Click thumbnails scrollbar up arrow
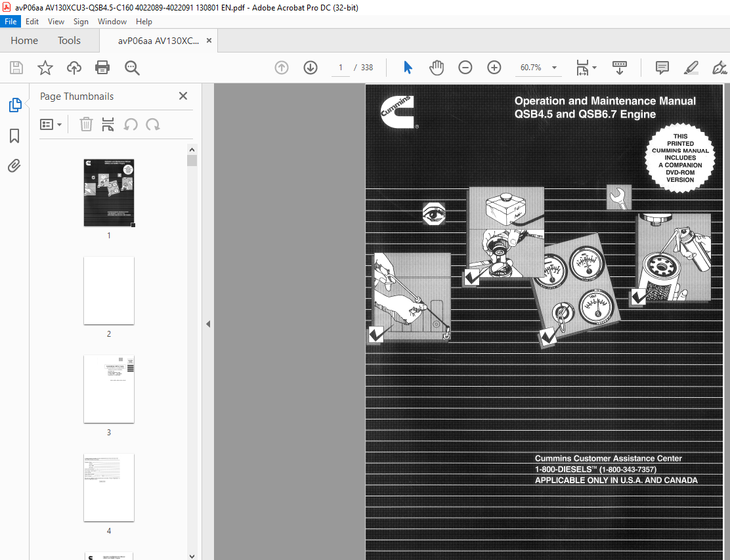This screenshot has height=560, width=730. (192, 150)
